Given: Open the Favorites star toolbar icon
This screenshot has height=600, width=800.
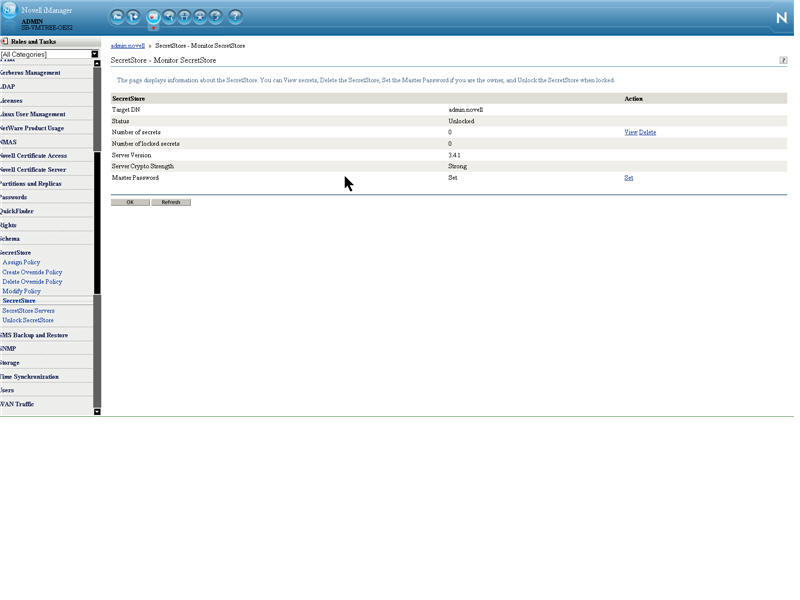Looking at the screenshot, I should tap(200, 17).
